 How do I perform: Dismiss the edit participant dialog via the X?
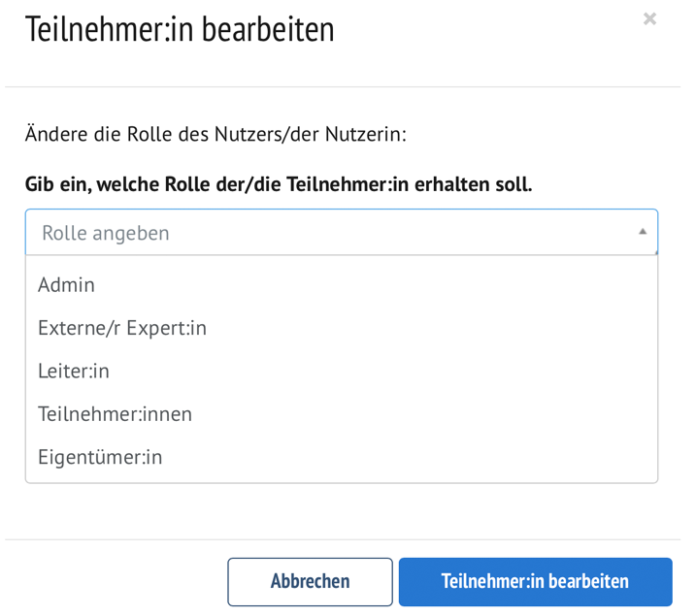[649, 18]
